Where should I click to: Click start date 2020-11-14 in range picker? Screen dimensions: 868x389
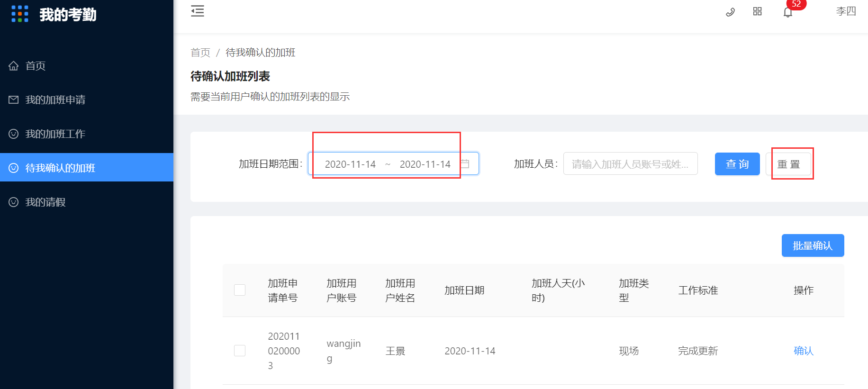click(350, 164)
